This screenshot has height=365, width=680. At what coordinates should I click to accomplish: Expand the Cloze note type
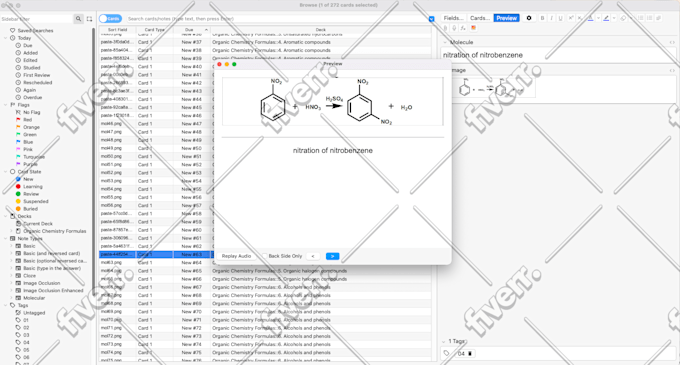tap(11, 276)
